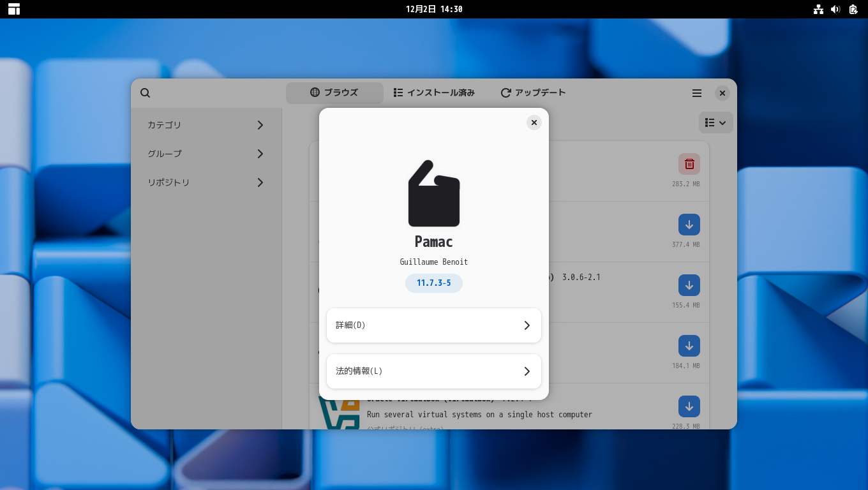
Task: Close the Pamac main window
Action: [x=722, y=93]
